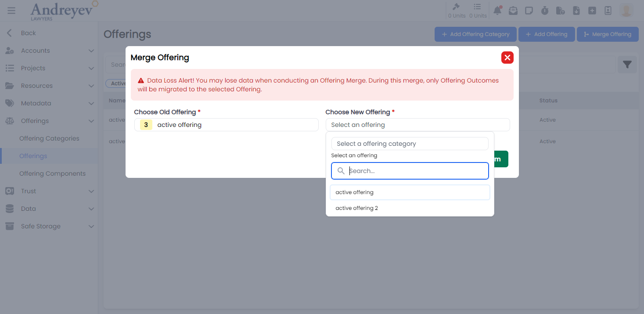Click the sticky note icon in the toolbar
644x314 pixels.
[529, 10]
